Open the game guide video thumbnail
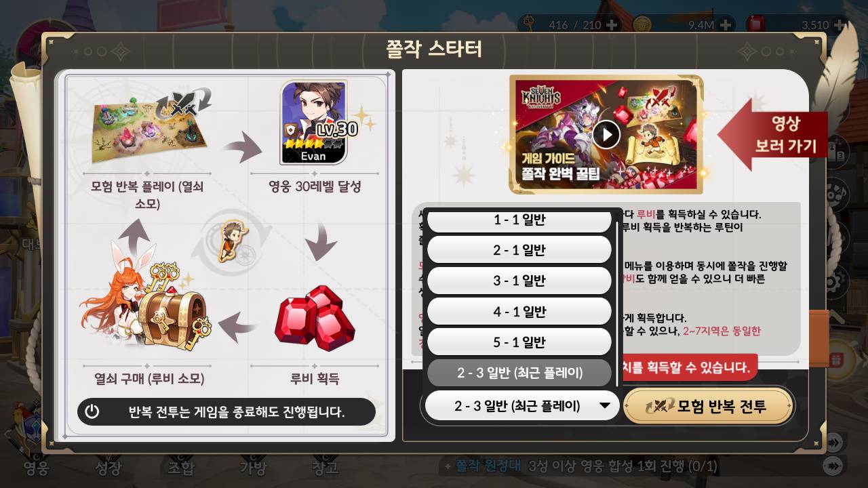The image size is (868, 488). pos(606,134)
